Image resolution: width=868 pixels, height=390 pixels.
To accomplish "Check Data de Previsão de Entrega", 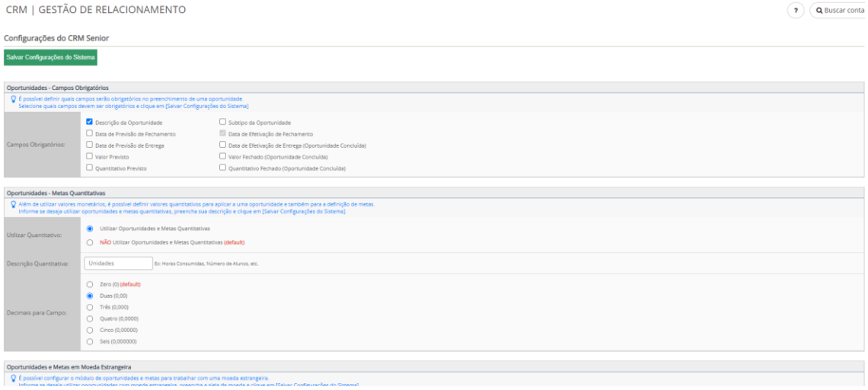I will 90,145.
